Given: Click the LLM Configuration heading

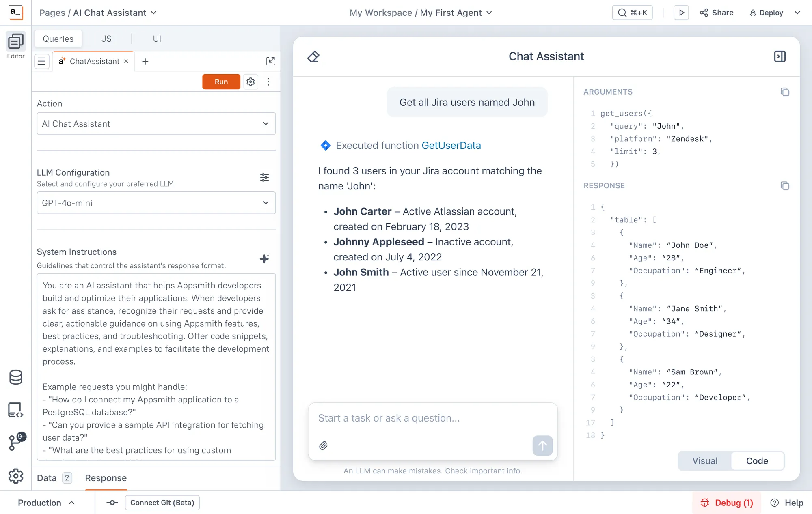Looking at the screenshot, I should click(73, 172).
